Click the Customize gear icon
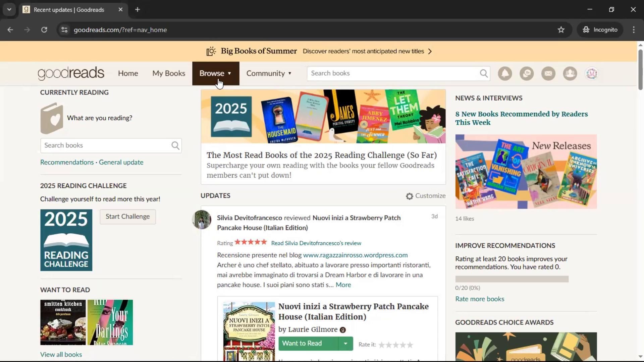 pos(409,196)
